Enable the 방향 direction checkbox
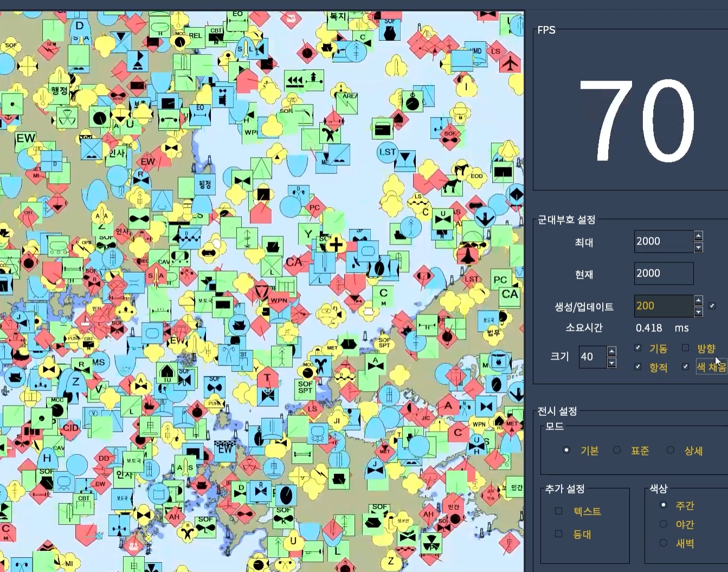 point(685,348)
